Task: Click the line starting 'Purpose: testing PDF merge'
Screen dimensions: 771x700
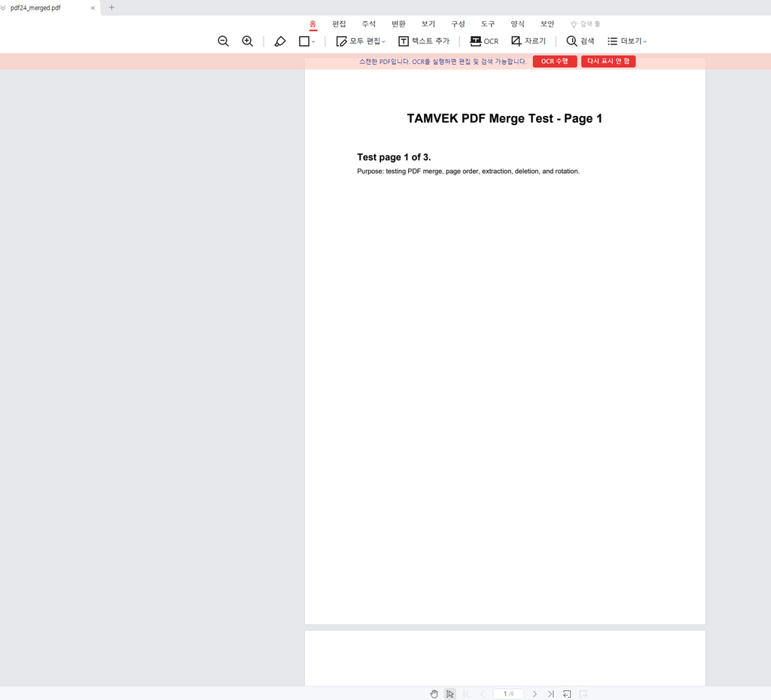Action: pyautogui.click(x=468, y=171)
